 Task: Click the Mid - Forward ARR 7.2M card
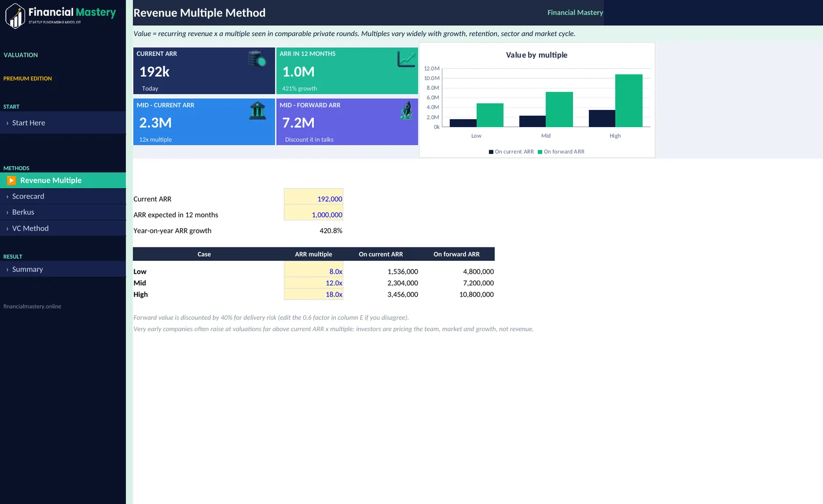tap(347, 122)
